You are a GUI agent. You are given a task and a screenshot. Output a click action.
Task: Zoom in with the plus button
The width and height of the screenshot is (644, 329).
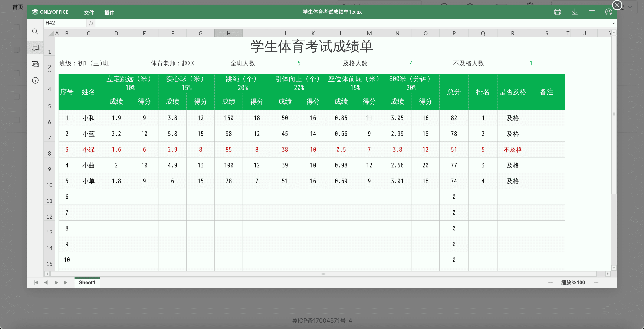coord(596,283)
